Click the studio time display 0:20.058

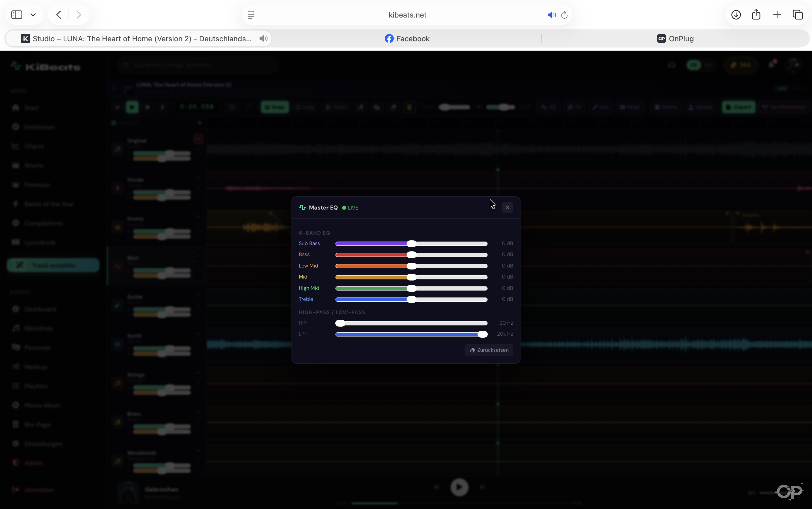point(197,107)
